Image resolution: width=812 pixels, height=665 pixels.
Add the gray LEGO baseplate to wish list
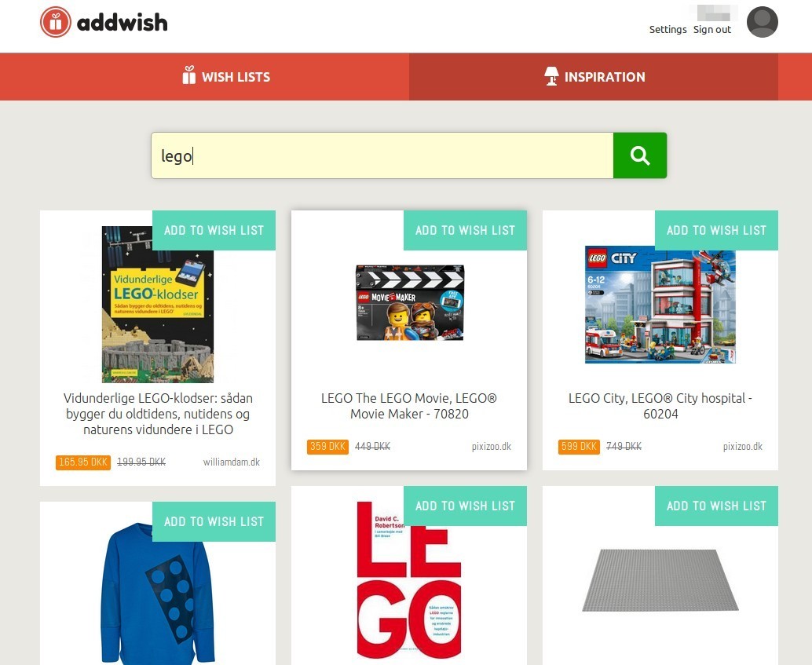click(716, 506)
